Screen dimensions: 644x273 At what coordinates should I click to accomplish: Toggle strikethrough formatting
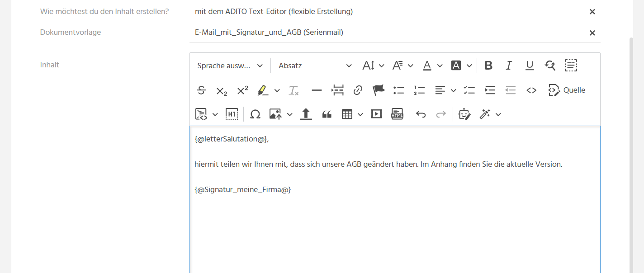pos(201,90)
